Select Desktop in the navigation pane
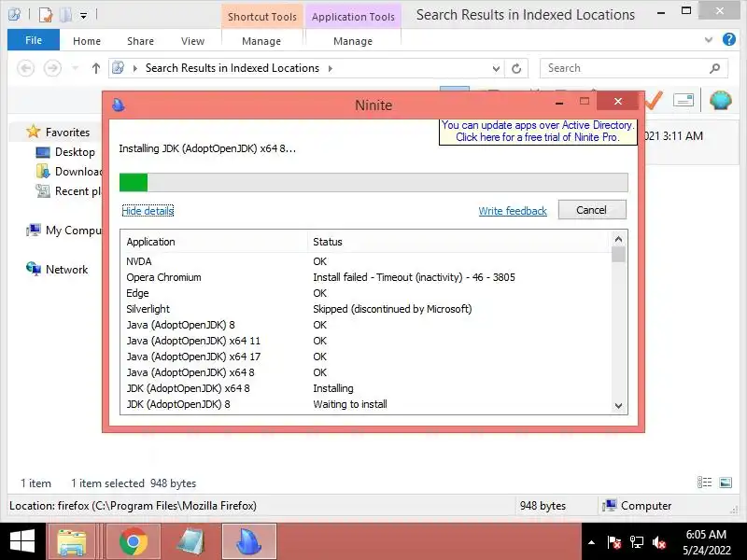Viewport: 747px width, 560px height. click(x=75, y=152)
